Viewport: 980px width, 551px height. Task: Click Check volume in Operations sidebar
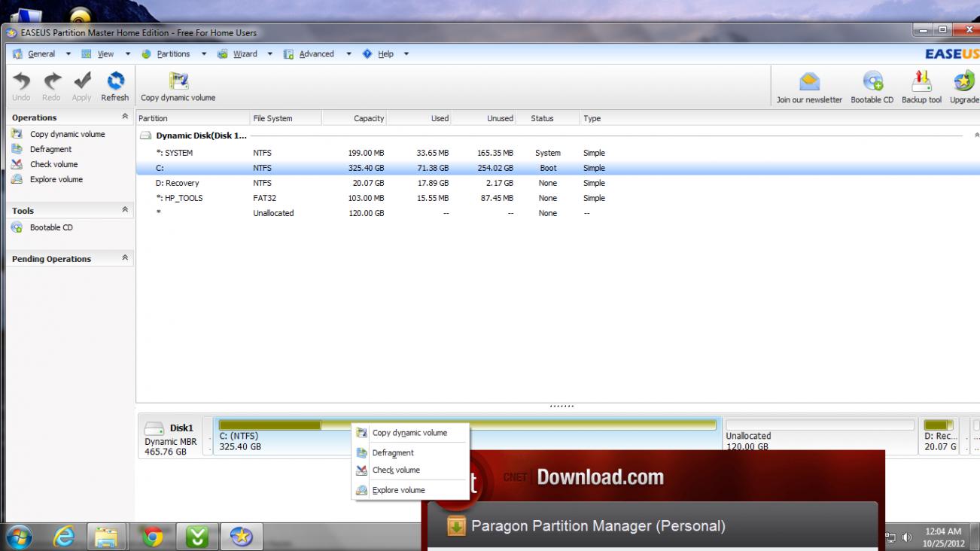tap(53, 164)
